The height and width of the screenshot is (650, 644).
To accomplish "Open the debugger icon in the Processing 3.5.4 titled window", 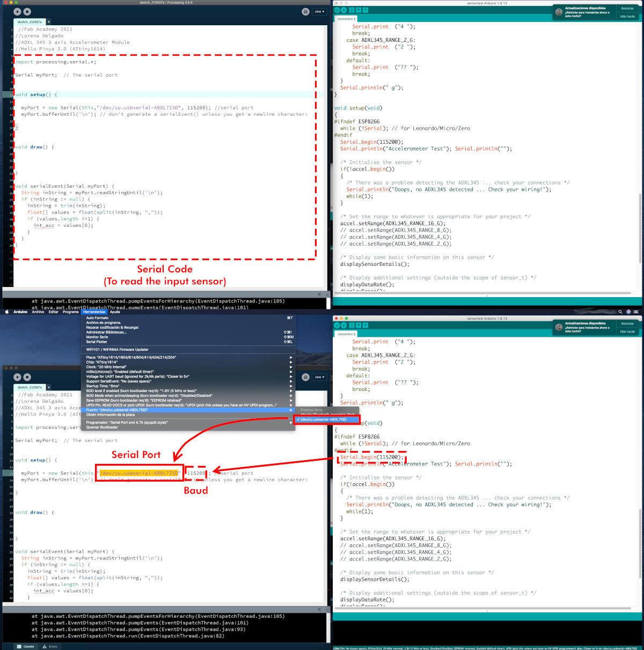I will (305, 11).
